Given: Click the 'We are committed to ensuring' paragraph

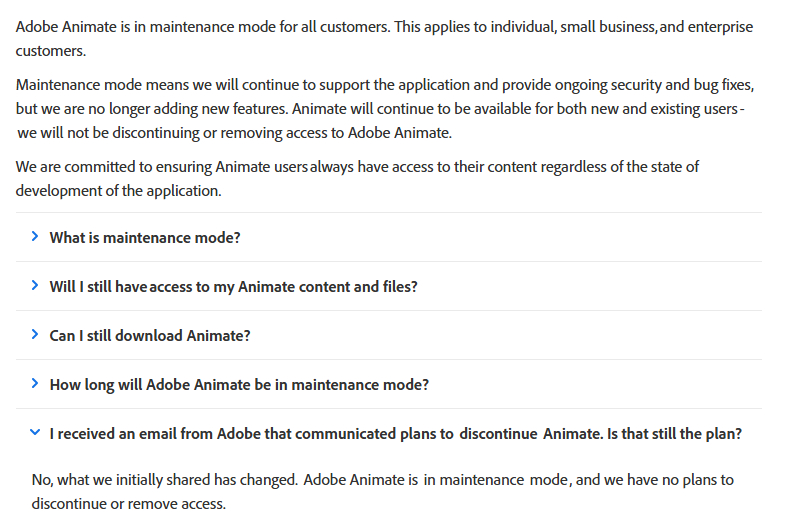Looking at the screenshot, I should coord(357,178).
